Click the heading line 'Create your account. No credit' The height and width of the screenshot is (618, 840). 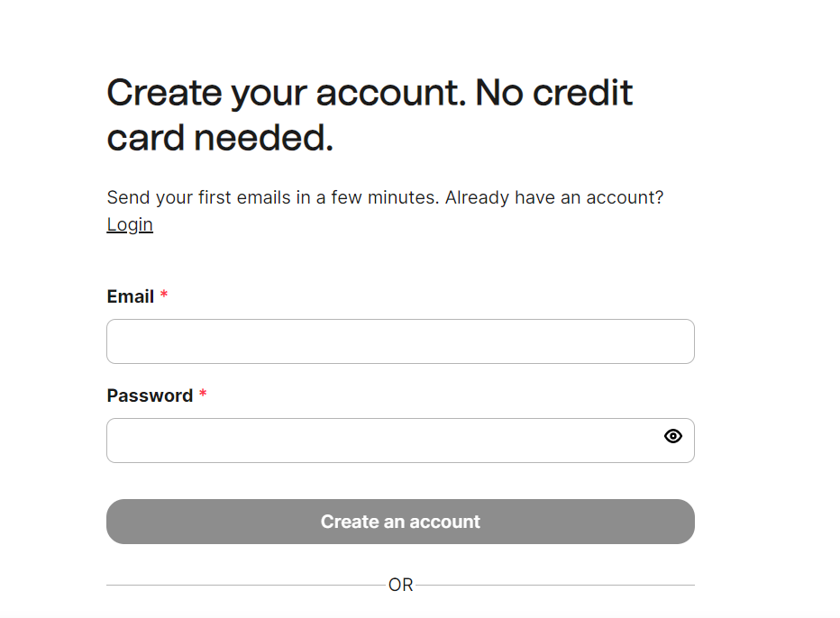pos(370,95)
